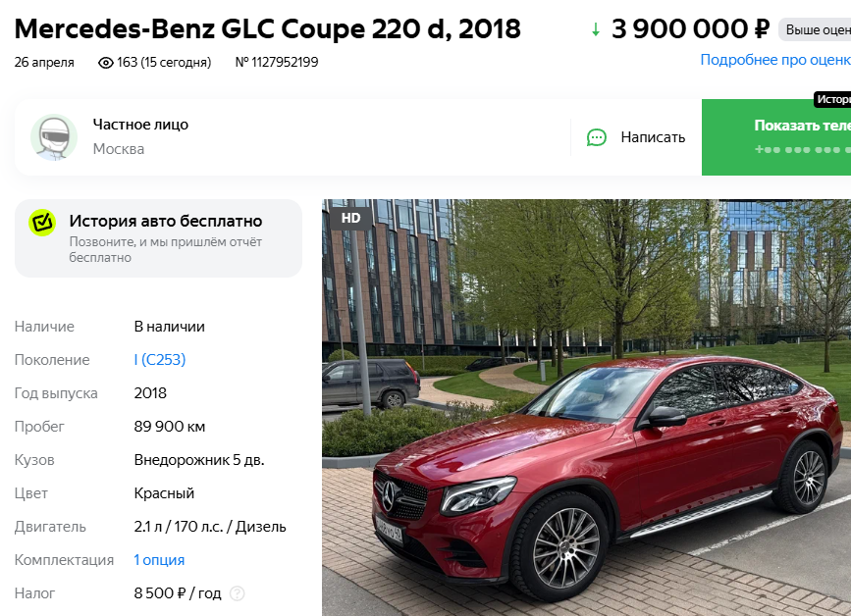The image size is (851, 616).
Task: Open the red Mercedes main photo
Action: 586,408
